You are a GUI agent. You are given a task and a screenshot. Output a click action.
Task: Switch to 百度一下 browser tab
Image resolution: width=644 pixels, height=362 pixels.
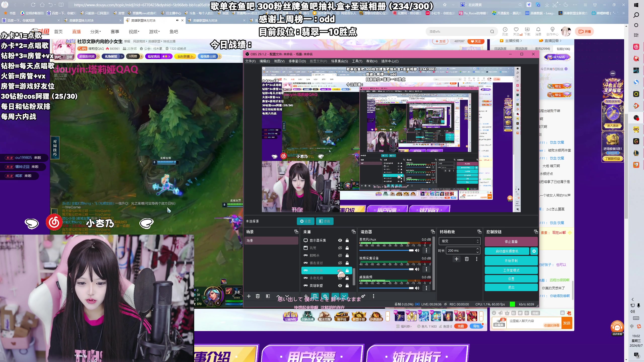point(31,20)
